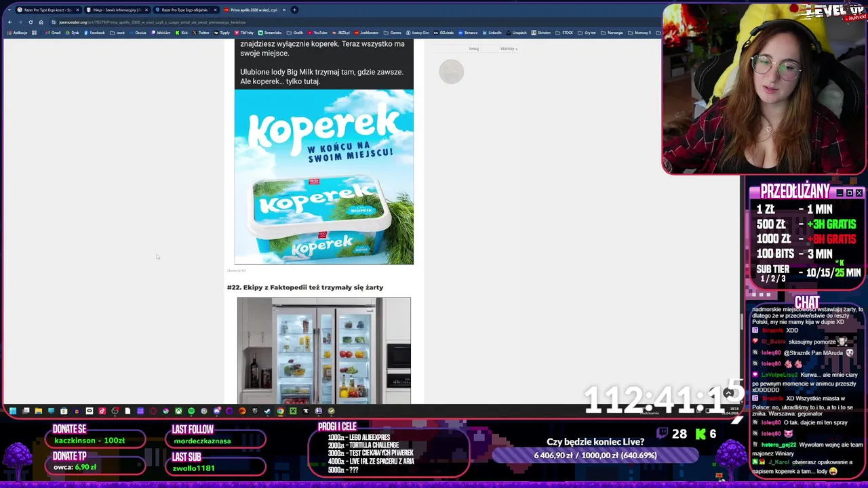Click the 'starszy »' link
The image size is (868, 488).
coord(509,49)
